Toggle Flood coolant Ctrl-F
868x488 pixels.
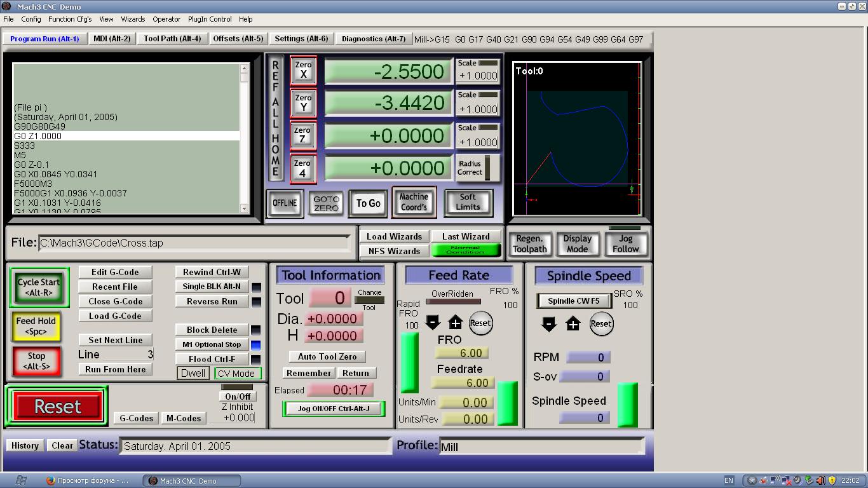[x=212, y=359]
